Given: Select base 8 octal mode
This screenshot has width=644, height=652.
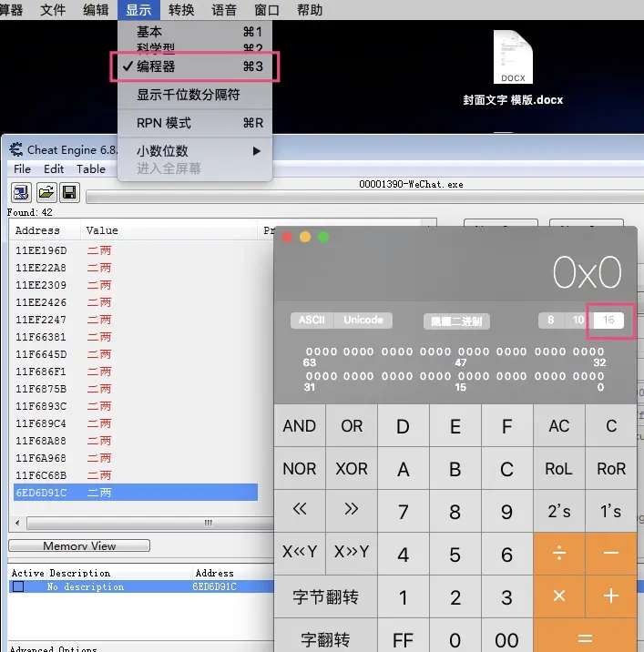Looking at the screenshot, I should 551,321.
